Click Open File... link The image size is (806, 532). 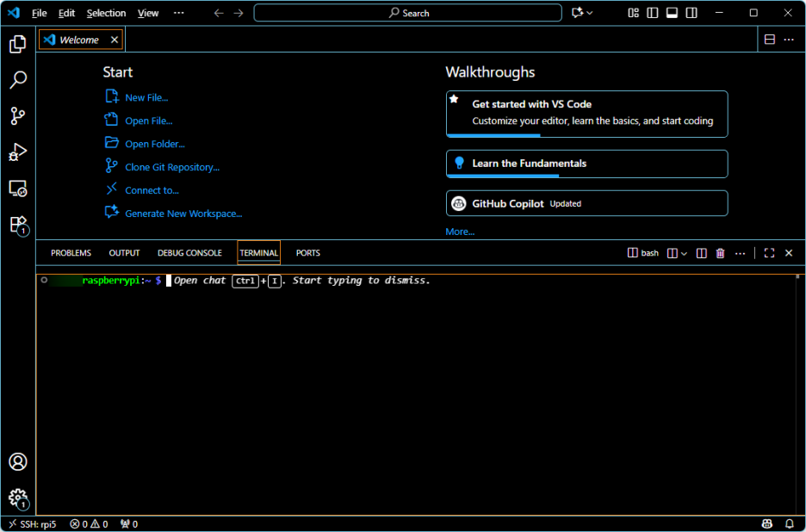coord(149,121)
